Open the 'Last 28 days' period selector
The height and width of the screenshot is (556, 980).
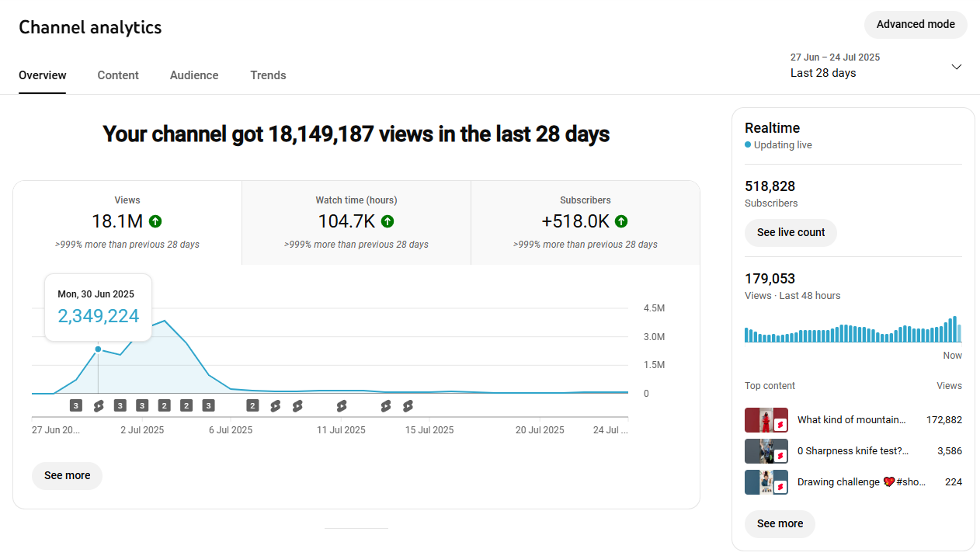click(823, 73)
